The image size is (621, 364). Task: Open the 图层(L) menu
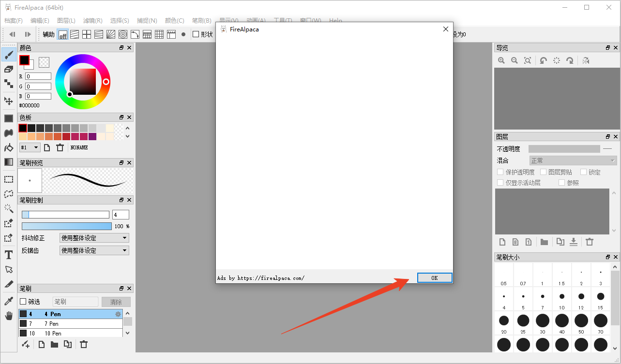tap(66, 21)
